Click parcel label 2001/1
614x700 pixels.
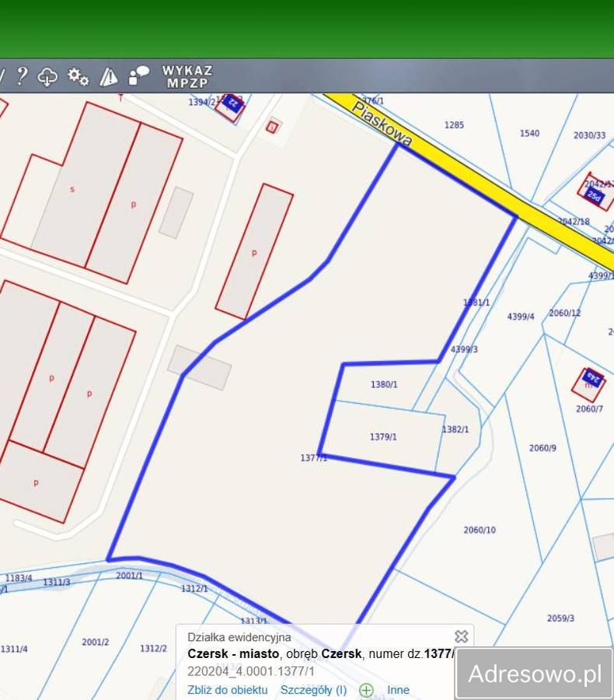pos(129,576)
